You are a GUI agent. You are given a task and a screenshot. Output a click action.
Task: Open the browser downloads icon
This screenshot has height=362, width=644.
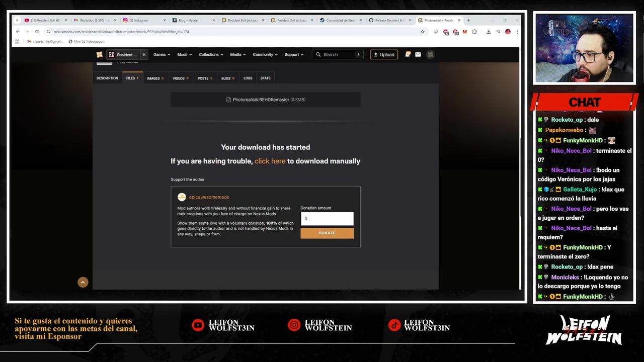pyautogui.click(x=488, y=31)
